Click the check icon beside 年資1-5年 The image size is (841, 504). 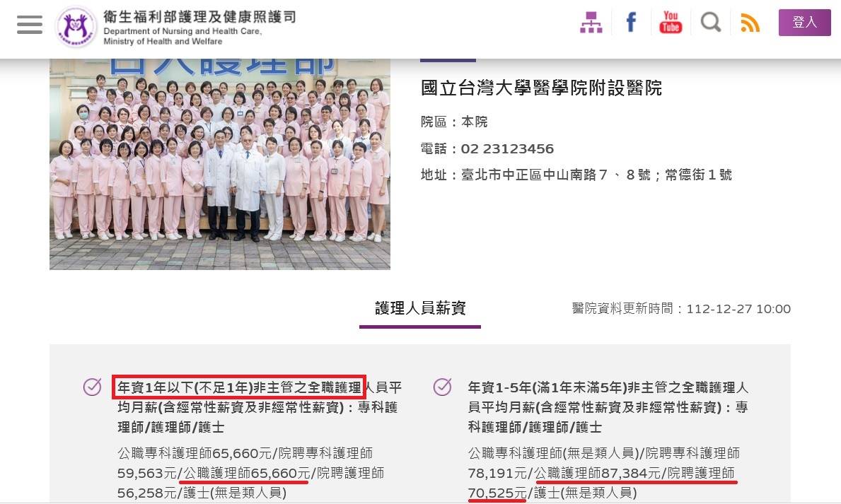(x=443, y=387)
